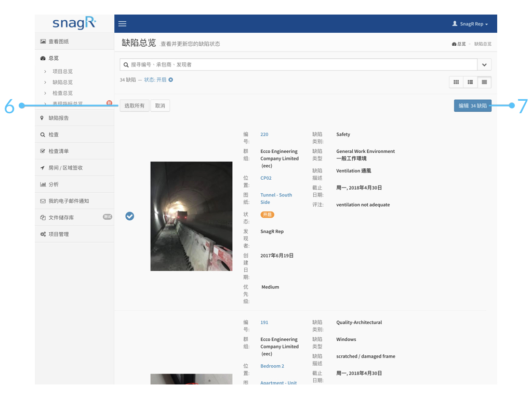
Task: Open defect number 191 link
Action: point(264,322)
